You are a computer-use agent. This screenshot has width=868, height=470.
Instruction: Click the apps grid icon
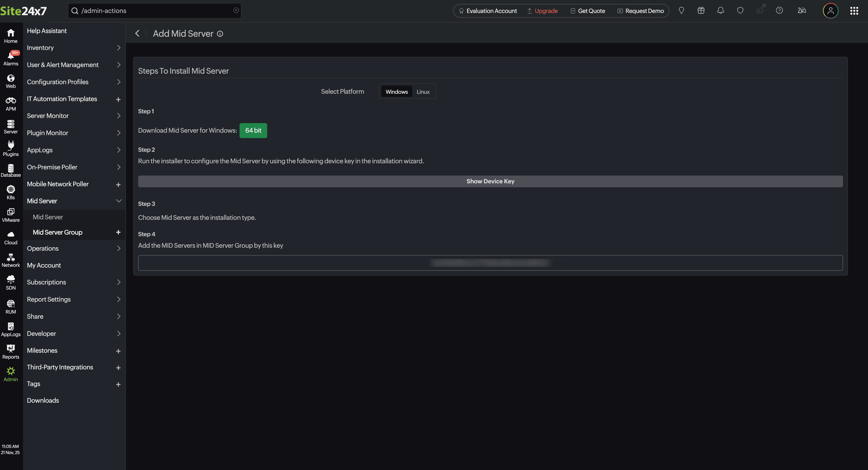(x=854, y=11)
